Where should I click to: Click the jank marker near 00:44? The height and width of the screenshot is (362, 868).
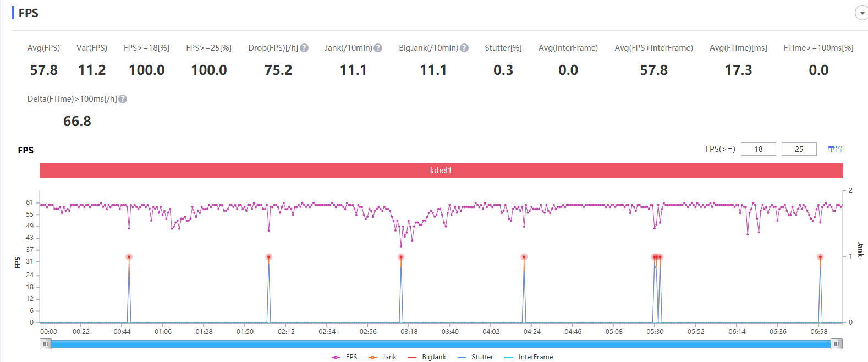129,257
